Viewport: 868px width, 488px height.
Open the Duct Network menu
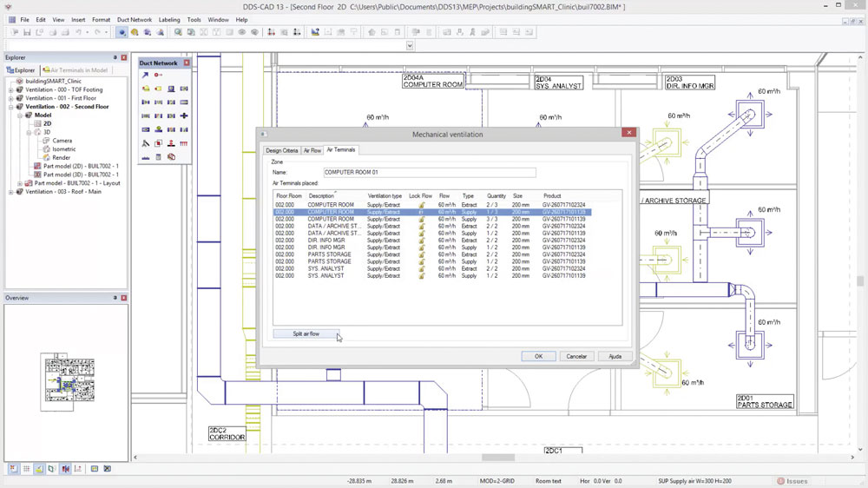point(134,19)
